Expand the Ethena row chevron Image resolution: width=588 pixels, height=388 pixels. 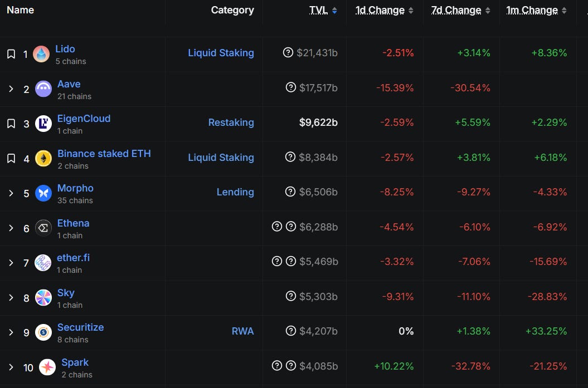click(11, 228)
